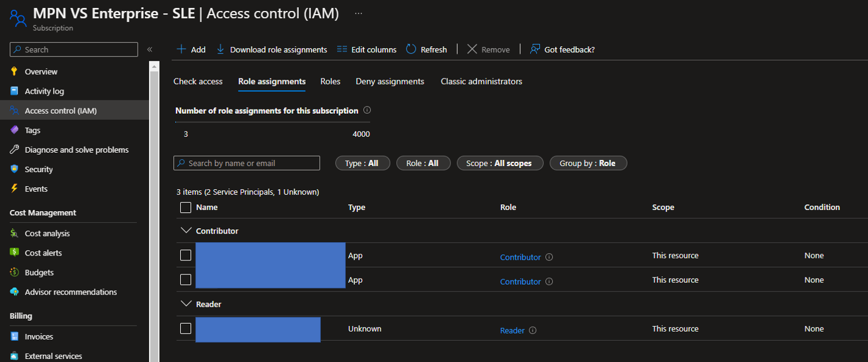This screenshot has height=362, width=868.
Task: Open the second Contributor role link
Action: tap(520, 282)
